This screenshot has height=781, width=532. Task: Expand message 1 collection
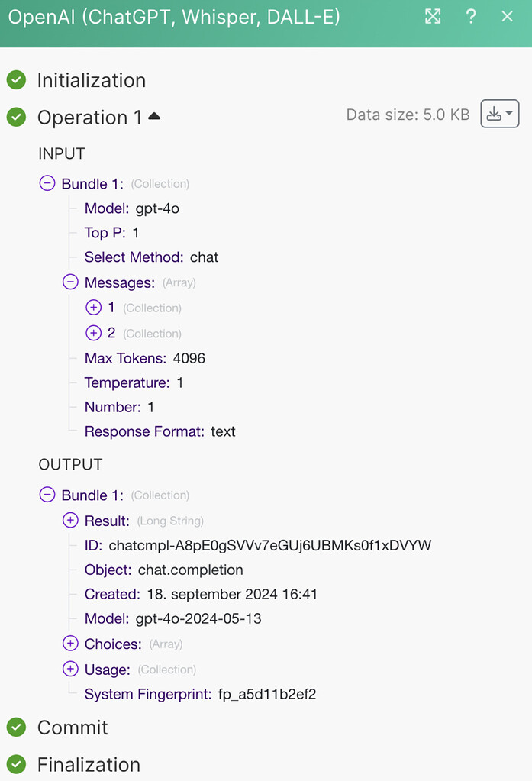(93, 307)
